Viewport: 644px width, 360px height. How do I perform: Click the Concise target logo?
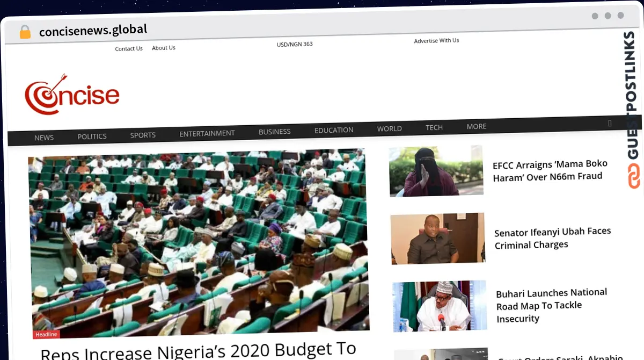click(x=72, y=96)
